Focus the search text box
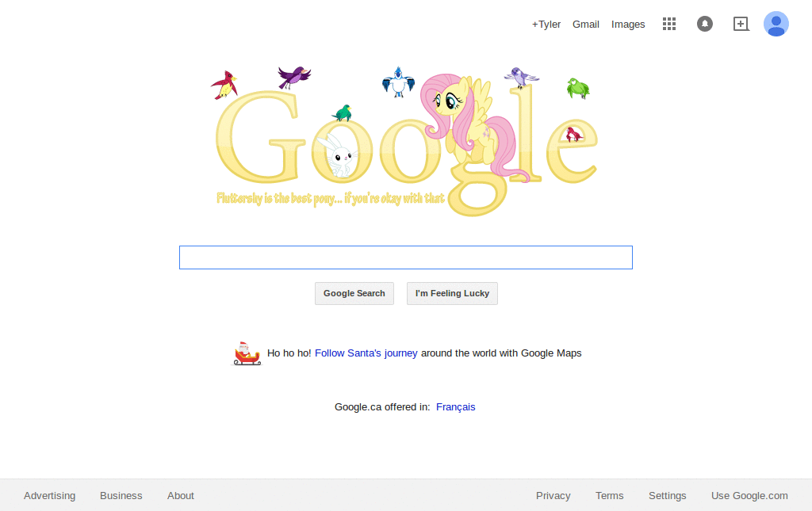The height and width of the screenshot is (511, 812). tap(406, 257)
